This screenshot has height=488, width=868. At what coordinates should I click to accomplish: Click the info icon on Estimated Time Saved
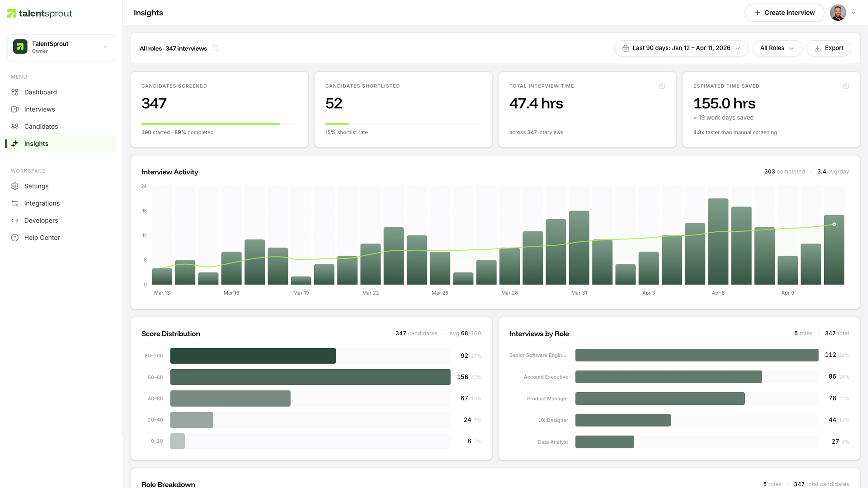point(846,86)
